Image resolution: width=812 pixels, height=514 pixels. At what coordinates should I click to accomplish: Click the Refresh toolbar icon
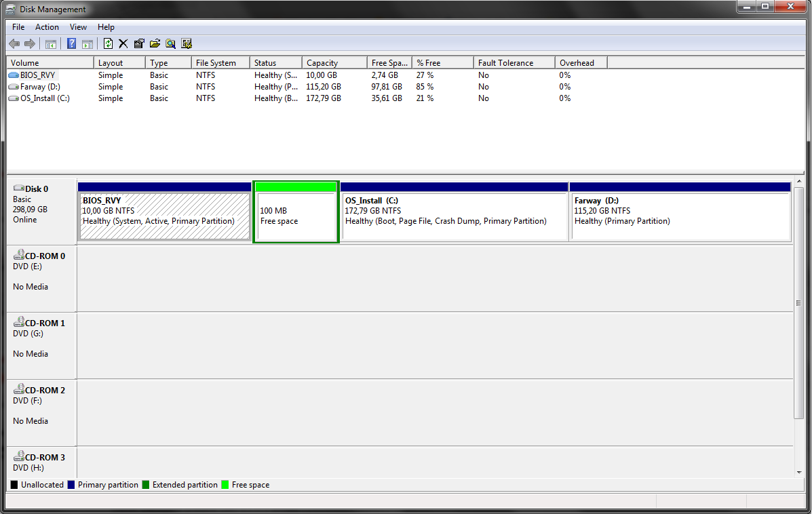pyautogui.click(x=108, y=44)
